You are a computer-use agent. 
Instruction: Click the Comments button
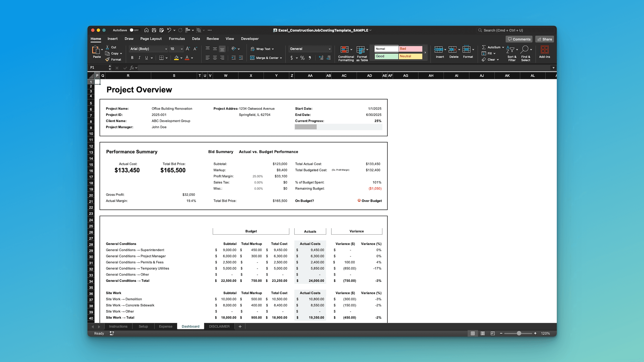tap(519, 39)
